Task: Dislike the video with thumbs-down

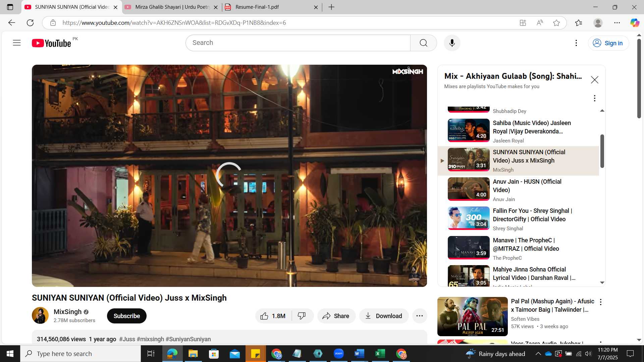Action: point(302,316)
